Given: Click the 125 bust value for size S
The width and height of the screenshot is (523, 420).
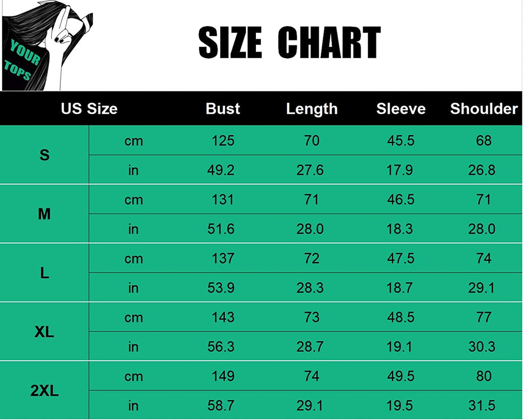Looking at the screenshot, I should [223, 140].
